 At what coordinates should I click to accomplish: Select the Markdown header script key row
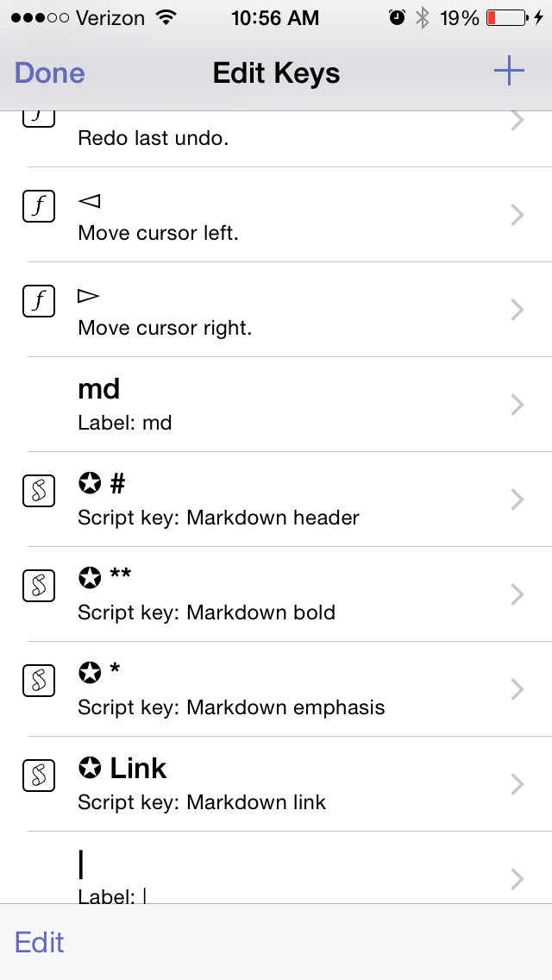(259, 499)
